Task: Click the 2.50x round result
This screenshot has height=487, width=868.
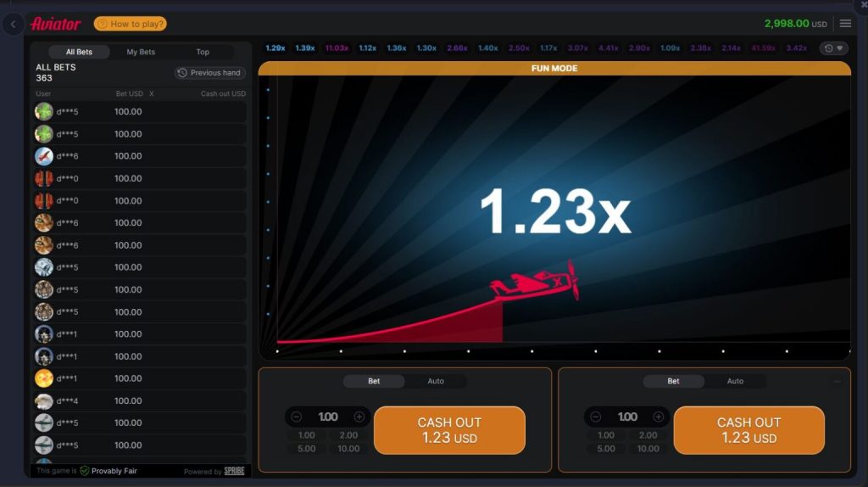Action: click(x=519, y=48)
